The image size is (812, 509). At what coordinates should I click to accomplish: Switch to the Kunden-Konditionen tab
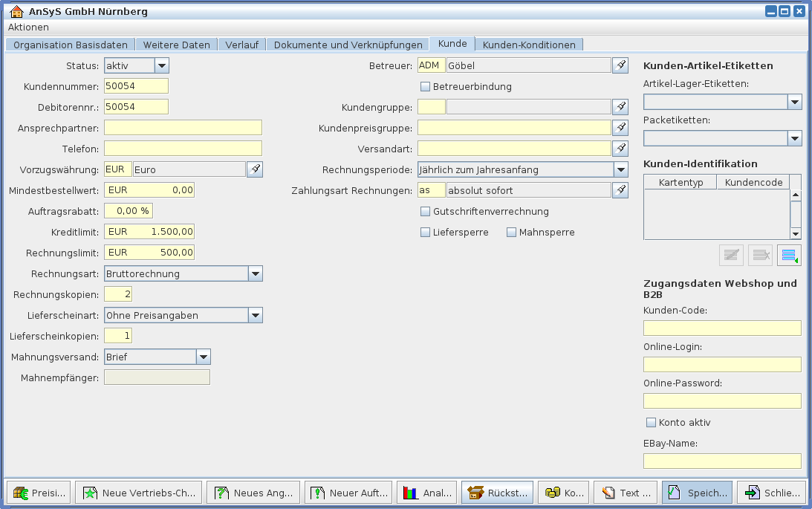529,45
